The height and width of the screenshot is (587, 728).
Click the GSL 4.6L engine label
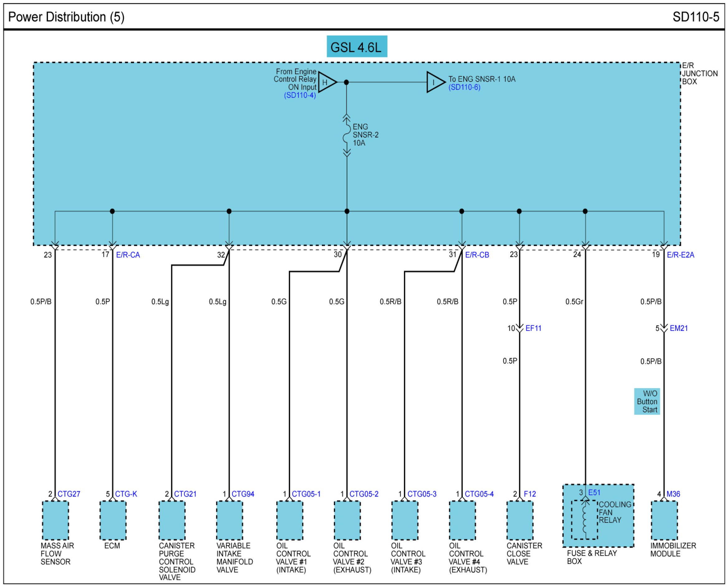coord(357,47)
